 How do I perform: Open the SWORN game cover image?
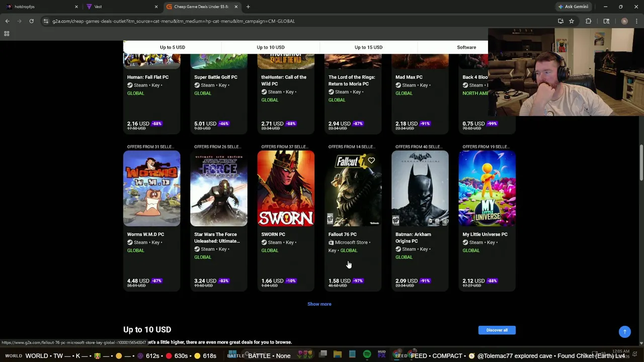pos(286,189)
